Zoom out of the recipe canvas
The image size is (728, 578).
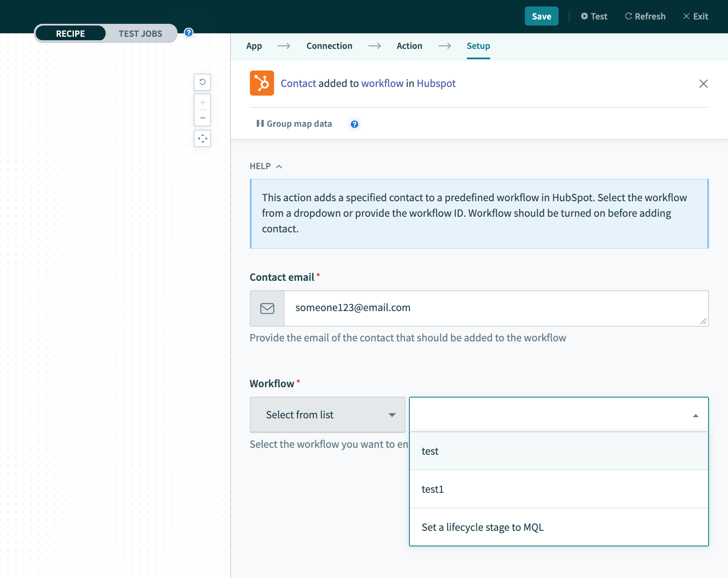[202, 117]
